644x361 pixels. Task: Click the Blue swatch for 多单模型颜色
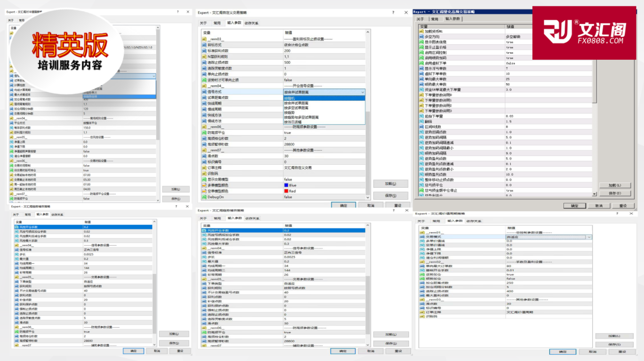pyautogui.click(x=286, y=185)
